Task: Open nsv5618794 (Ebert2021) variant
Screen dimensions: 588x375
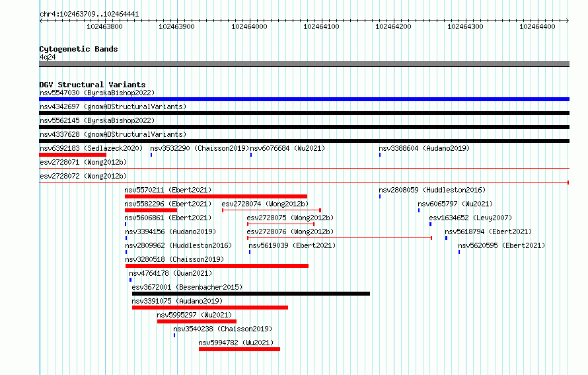Action: [x=488, y=231]
